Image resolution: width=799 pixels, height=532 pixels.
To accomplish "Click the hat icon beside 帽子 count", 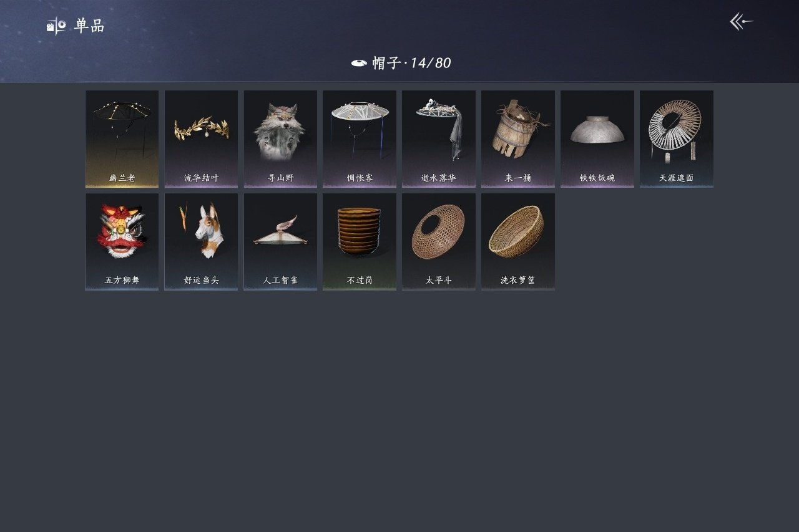I will [x=359, y=63].
